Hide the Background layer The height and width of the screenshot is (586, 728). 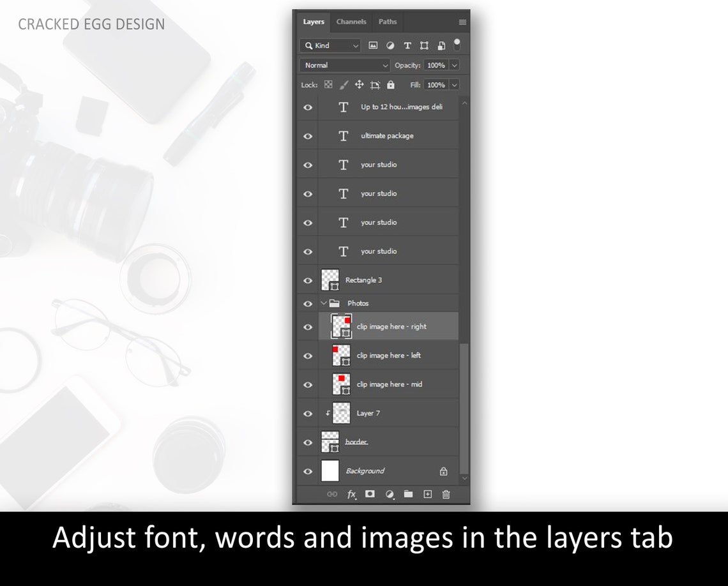[308, 471]
